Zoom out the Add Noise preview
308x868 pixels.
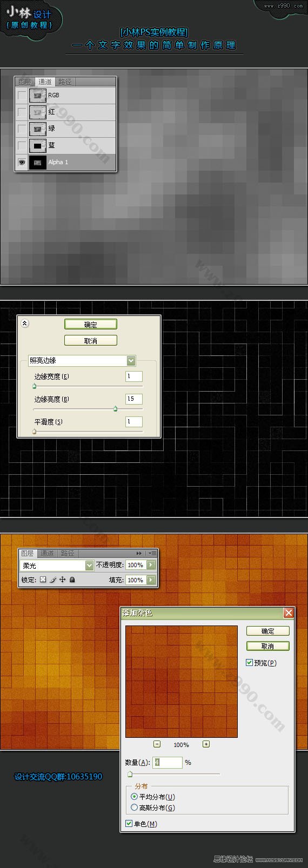pyautogui.click(x=157, y=744)
